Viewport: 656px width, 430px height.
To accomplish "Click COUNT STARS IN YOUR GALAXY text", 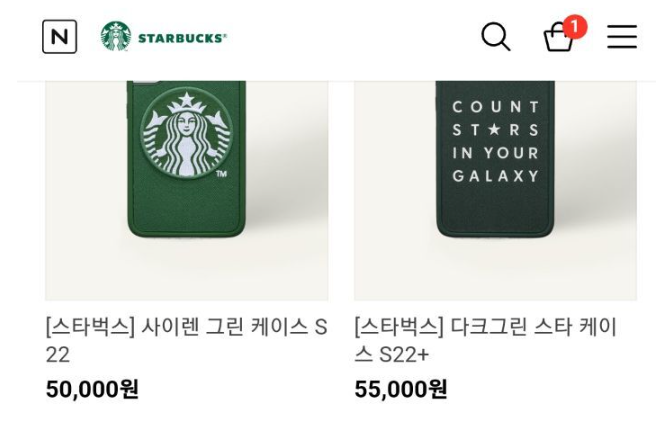I will click(x=496, y=141).
